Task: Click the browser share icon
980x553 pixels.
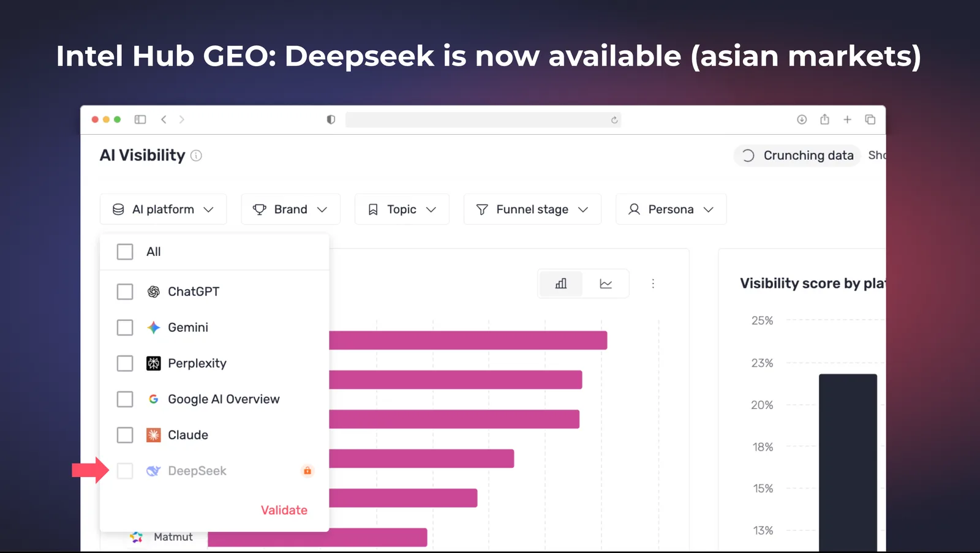Action: pos(824,119)
